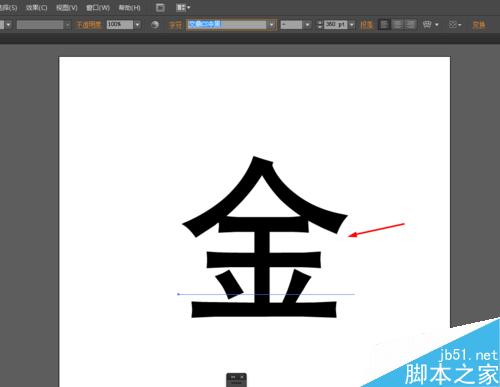The image size is (500, 387).
Task: Open the select (S) menu at far left
Action: (x=8, y=8)
